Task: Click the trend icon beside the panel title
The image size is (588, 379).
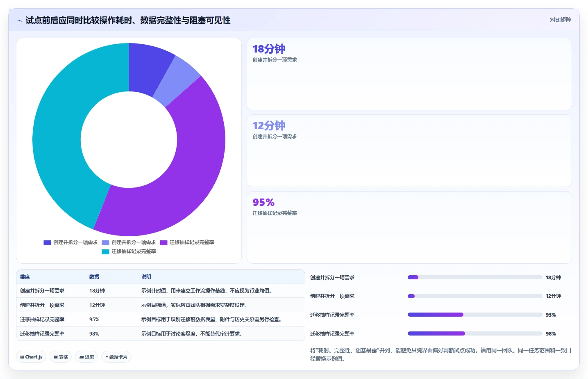Action: pos(19,21)
